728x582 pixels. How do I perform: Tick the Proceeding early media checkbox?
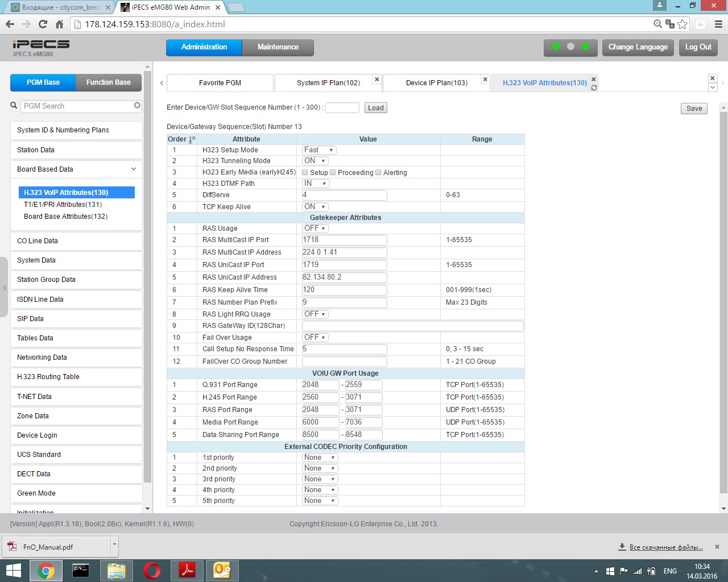click(333, 172)
